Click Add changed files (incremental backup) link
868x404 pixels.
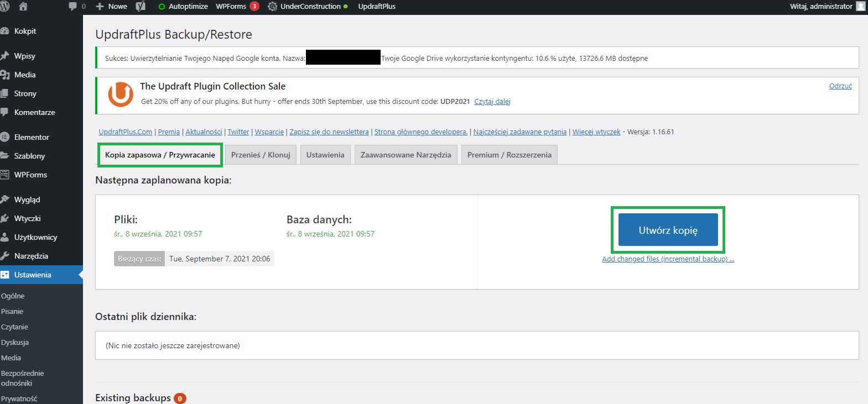(x=668, y=259)
